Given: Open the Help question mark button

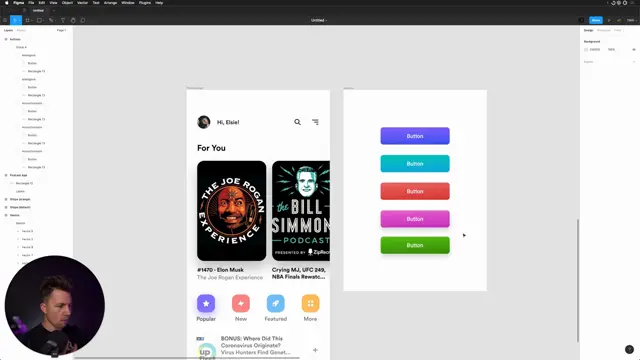Looking at the screenshot, I should point(629,349).
